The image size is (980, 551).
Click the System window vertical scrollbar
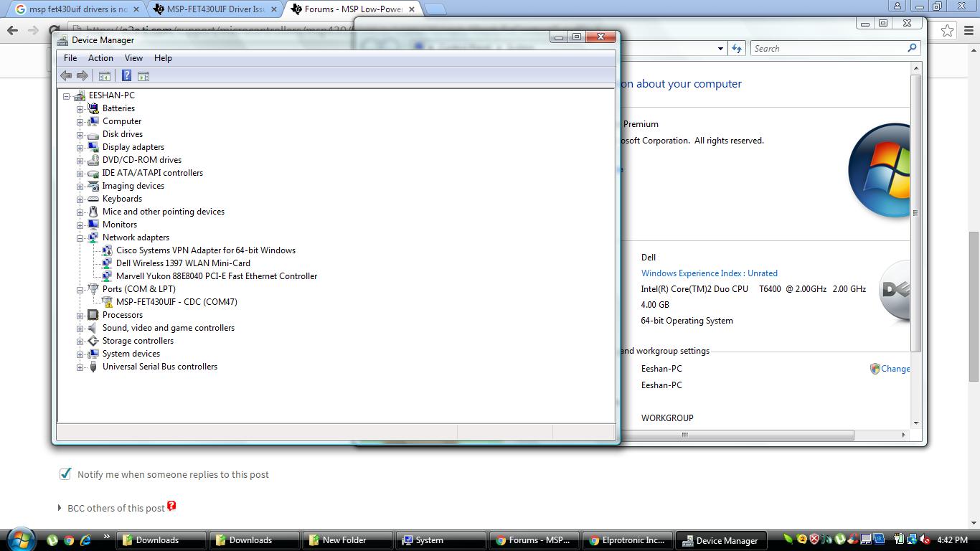point(915,212)
